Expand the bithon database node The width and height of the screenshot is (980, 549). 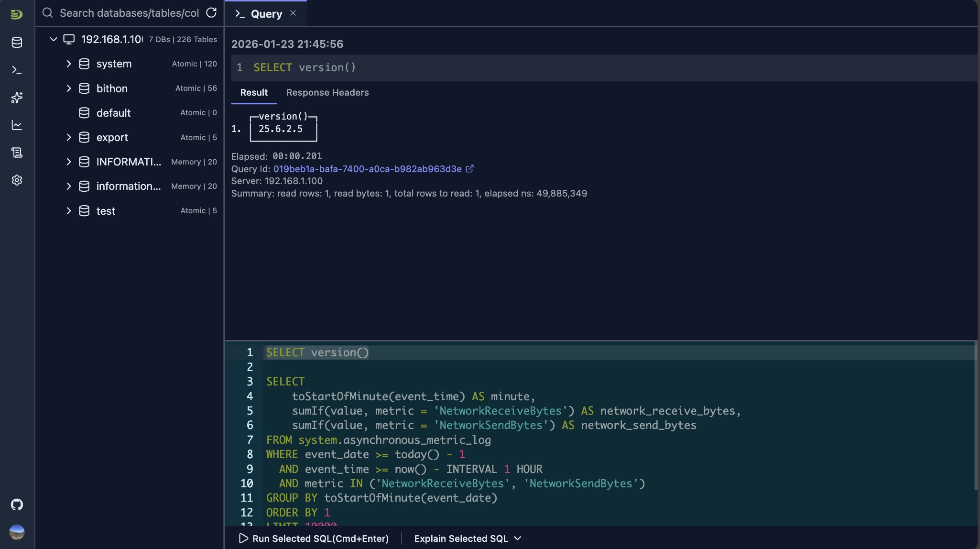coord(68,88)
